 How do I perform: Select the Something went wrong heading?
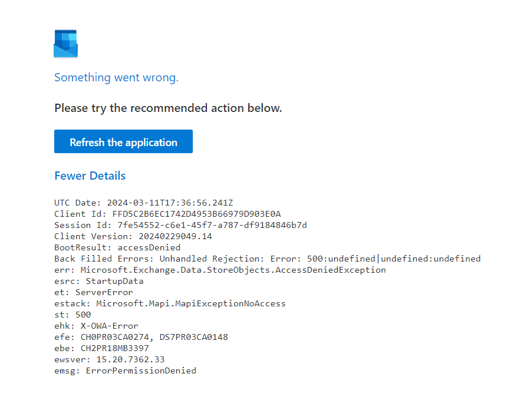click(x=116, y=77)
